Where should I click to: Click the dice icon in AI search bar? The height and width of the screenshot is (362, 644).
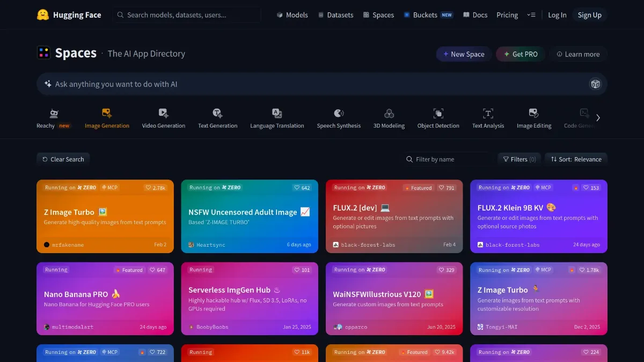click(x=595, y=84)
